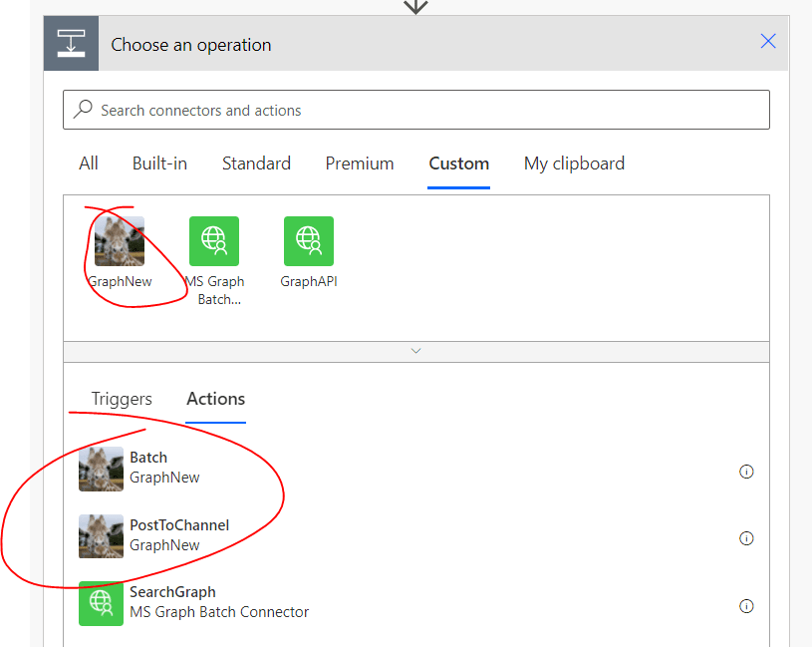Screen dimensions: 812x647
Task: Show info for the SearchGraph action
Action: (x=746, y=605)
